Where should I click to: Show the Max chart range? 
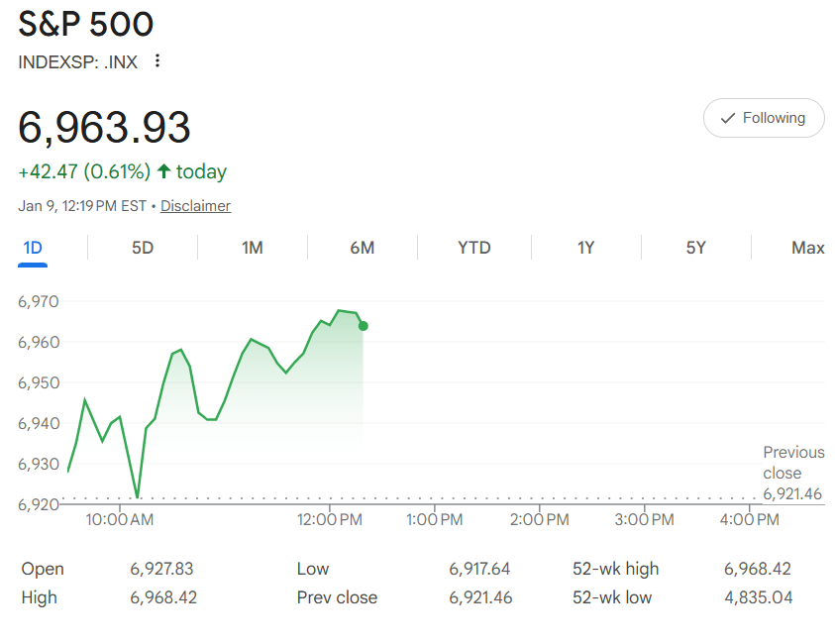(808, 248)
